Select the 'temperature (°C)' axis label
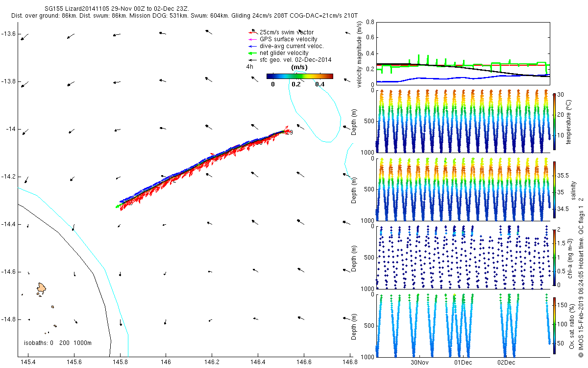 (570, 121)
